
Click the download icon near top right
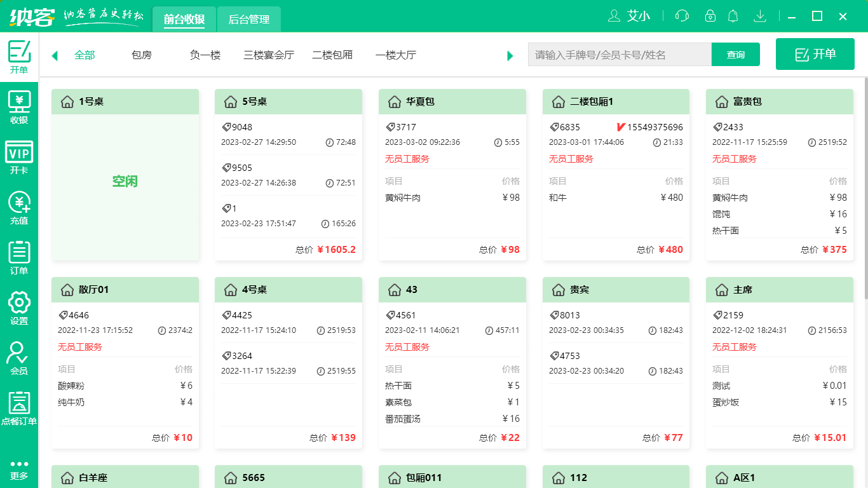tap(760, 16)
